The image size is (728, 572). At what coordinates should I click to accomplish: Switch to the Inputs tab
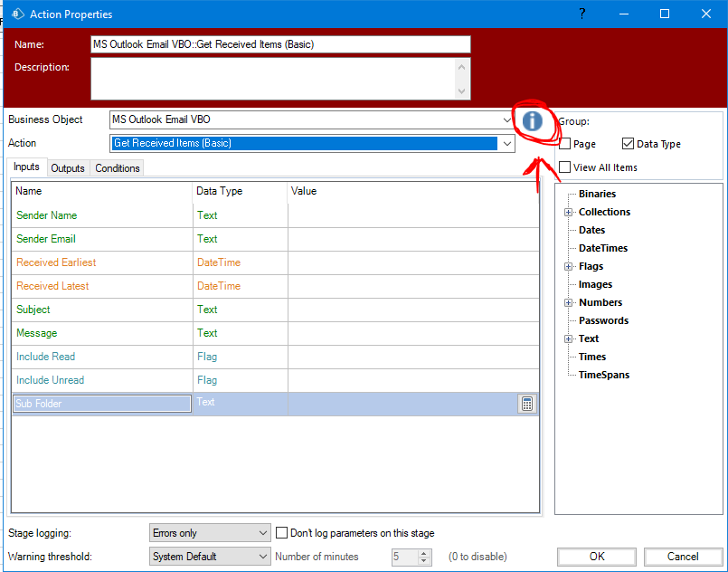[26, 167]
